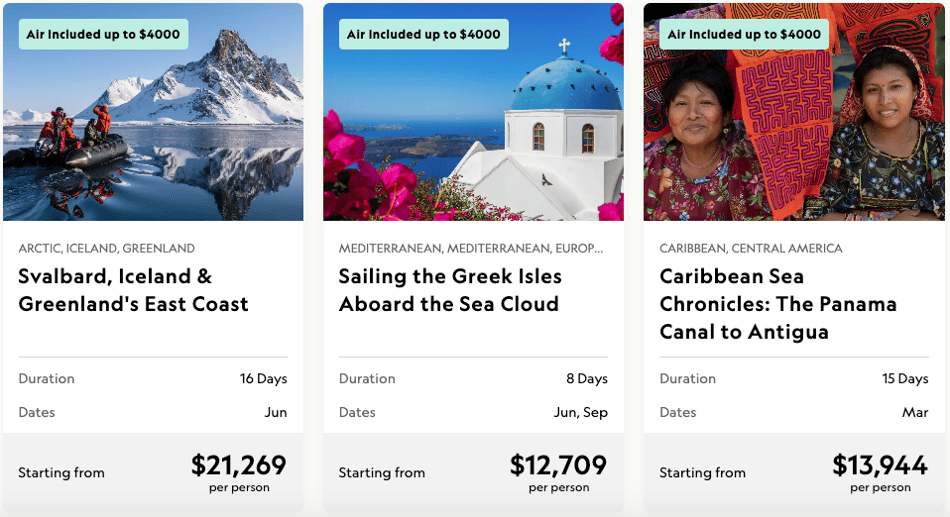Click the Arctic, Iceland, Greenland region label

[107, 248]
